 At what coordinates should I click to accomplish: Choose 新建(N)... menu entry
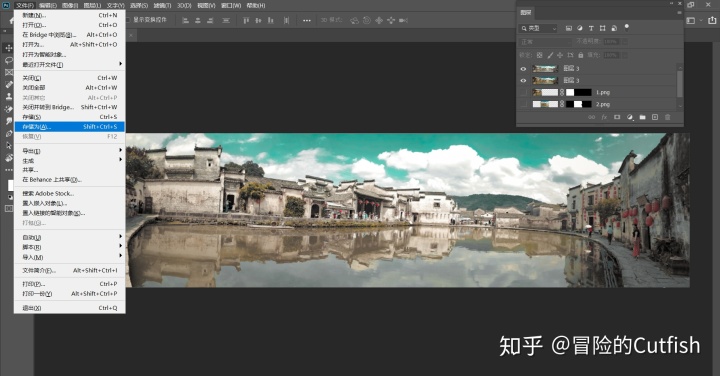pos(69,15)
